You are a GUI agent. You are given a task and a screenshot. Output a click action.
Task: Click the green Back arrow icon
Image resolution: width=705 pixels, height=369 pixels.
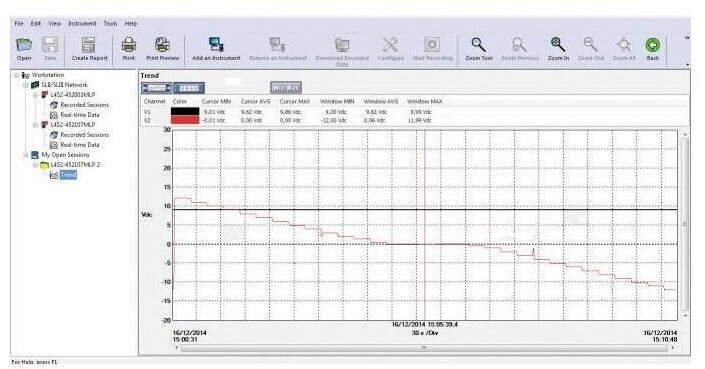click(x=652, y=45)
